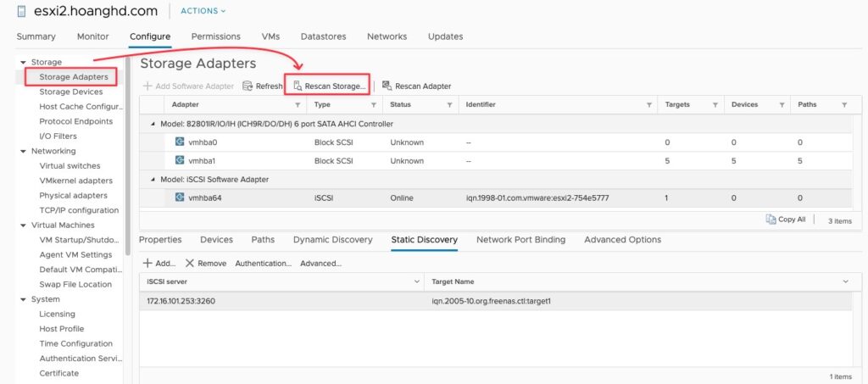
Task: Open the VMs tab
Action: point(270,36)
